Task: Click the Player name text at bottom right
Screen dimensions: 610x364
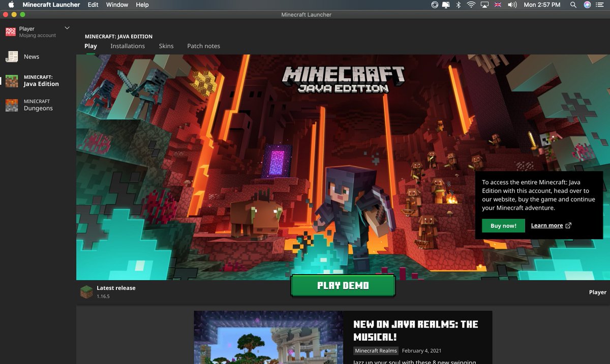Action: point(597,292)
